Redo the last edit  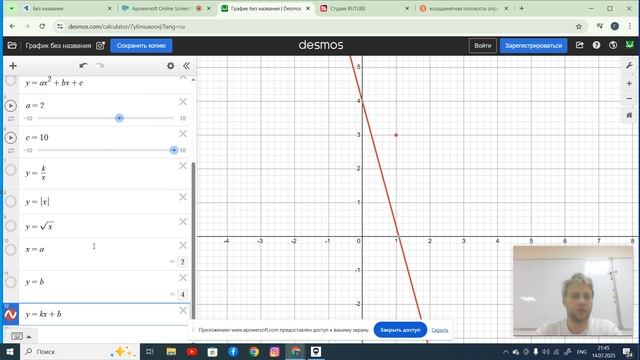point(100,66)
